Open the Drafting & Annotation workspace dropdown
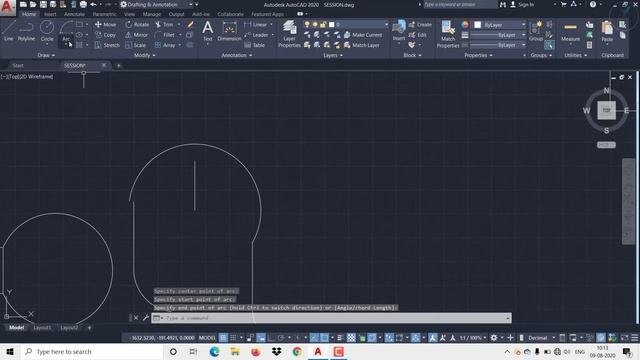Screen dimensions: 640x360 click(x=157, y=4)
